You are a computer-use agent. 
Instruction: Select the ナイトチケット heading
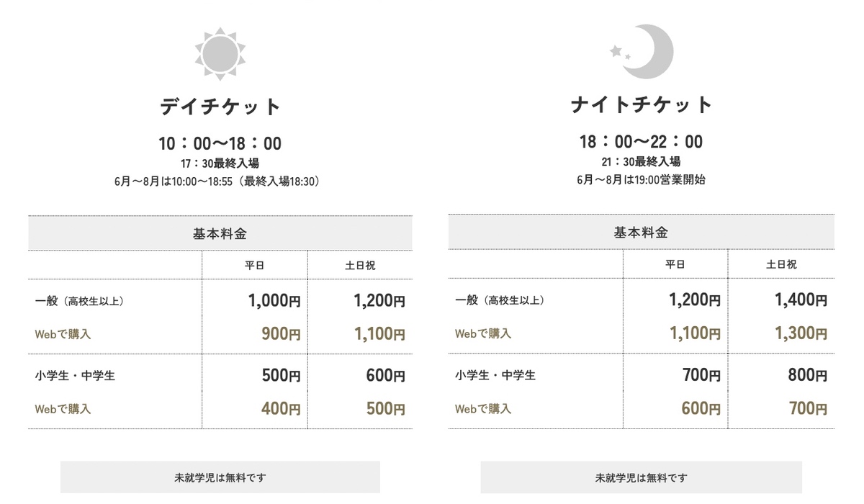642,105
